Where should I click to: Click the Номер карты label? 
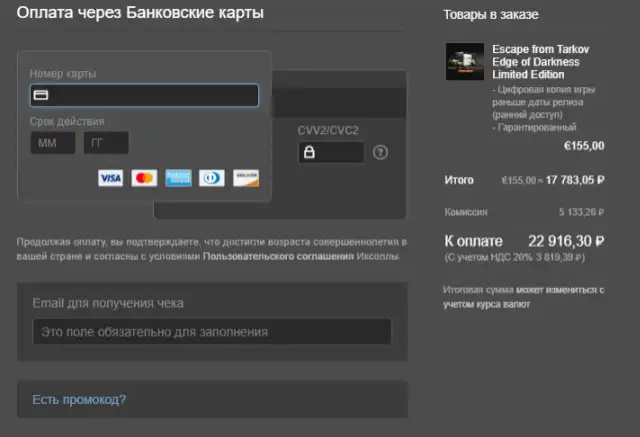(63, 74)
